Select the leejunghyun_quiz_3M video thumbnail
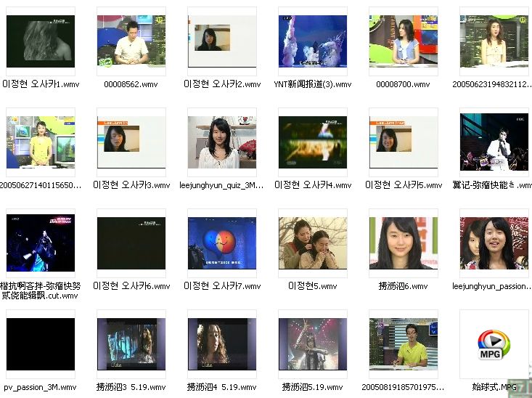Screen dimensions: 532x398 (222, 142)
